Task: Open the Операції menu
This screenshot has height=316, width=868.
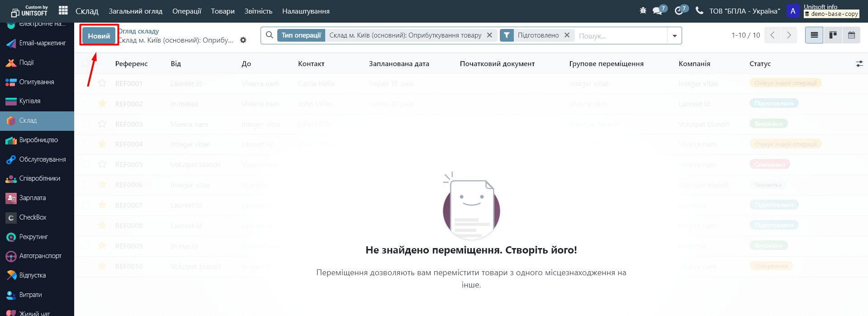Action: [x=186, y=11]
